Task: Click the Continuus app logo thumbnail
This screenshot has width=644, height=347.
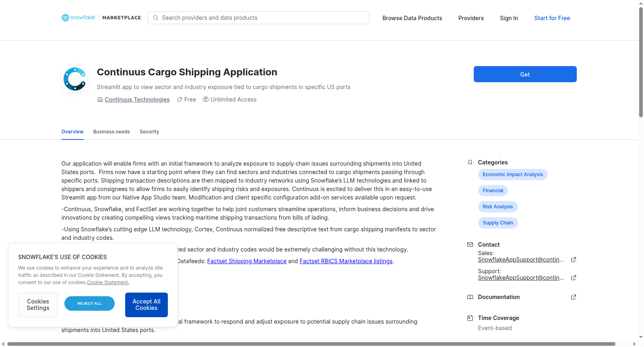Action: tap(75, 79)
